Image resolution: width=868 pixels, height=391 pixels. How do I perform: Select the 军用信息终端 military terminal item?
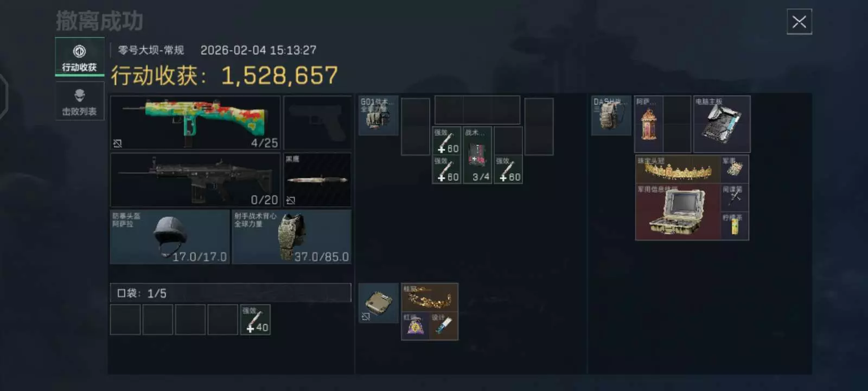point(678,212)
